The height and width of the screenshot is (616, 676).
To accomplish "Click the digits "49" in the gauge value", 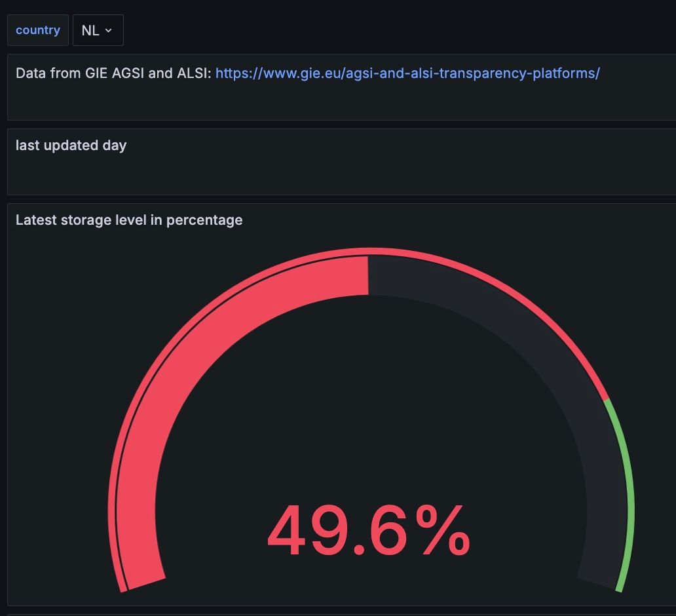I will tap(305, 530).
